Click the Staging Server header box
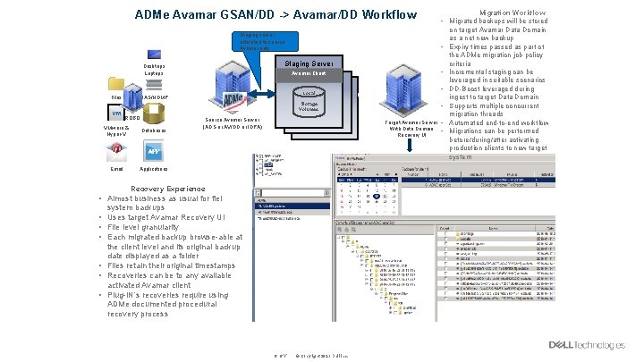The width and height of the screenshot is (644, 362). (309, 63)
